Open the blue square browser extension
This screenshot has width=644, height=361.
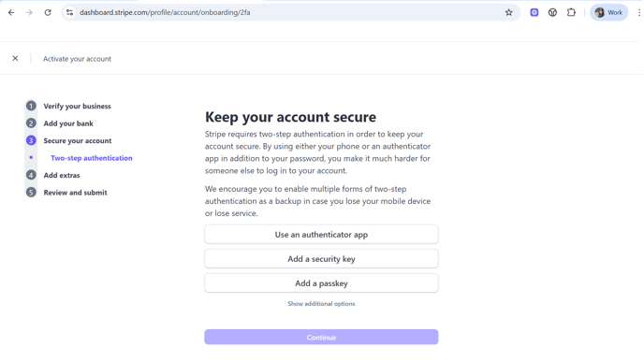point(534,12)
